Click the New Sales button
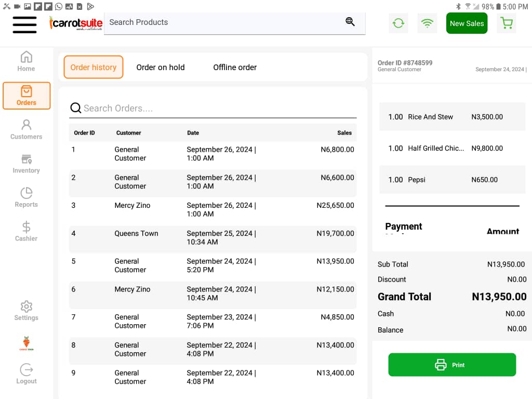 [467, 23]
